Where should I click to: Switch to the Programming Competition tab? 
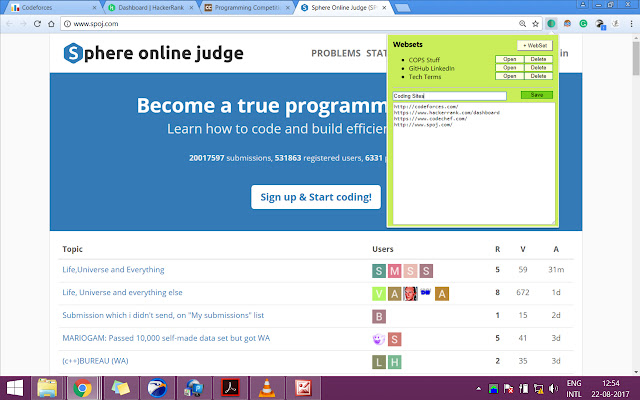pyautogui.click(x=247, y=7)
